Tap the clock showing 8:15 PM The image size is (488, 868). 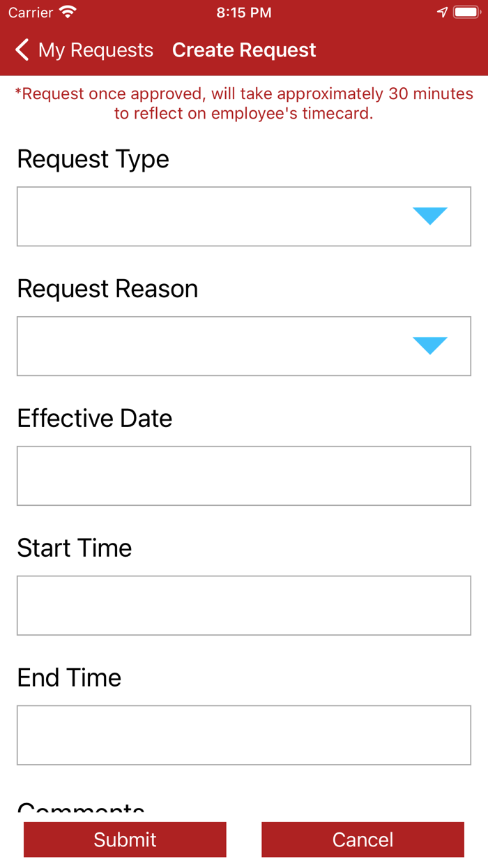pos(244,12)
